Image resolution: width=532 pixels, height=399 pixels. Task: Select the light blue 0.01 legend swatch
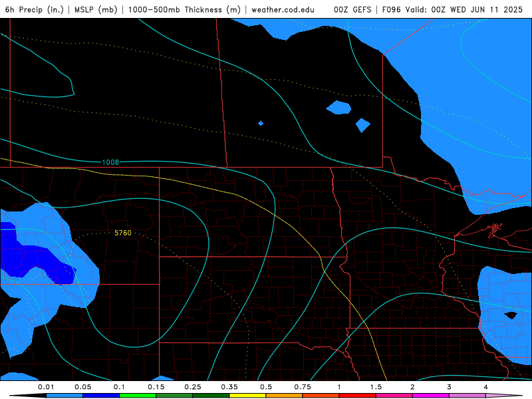pyautogui.click(x=65, y=396)
